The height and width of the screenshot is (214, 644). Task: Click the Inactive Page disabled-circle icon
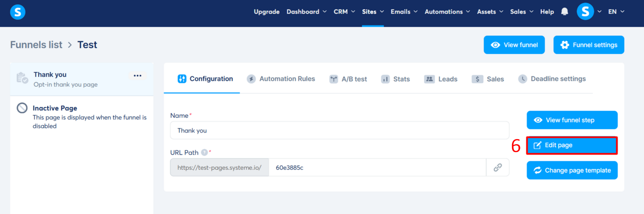coord(22,108)
